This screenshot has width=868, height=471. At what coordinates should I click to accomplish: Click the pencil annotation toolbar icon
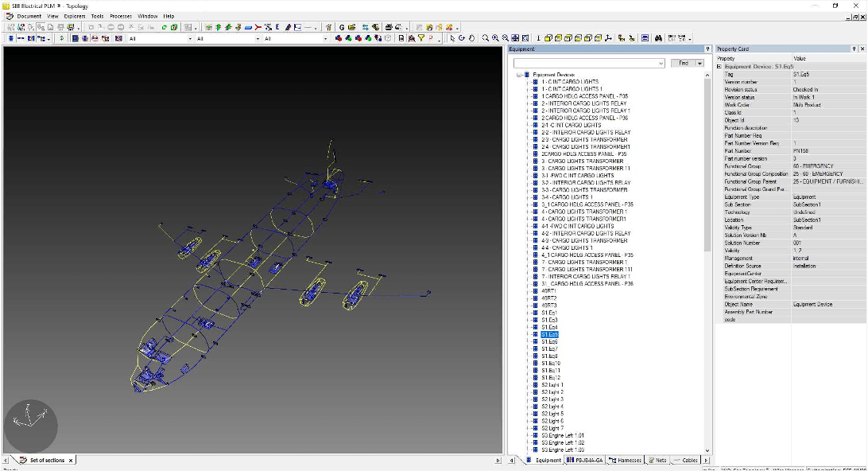288,26
